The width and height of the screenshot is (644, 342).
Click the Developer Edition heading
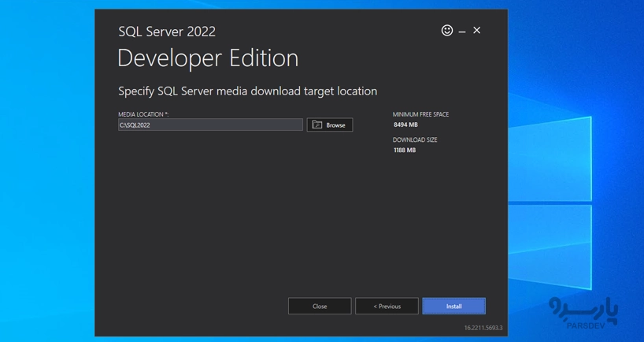[x=208, y=58]
